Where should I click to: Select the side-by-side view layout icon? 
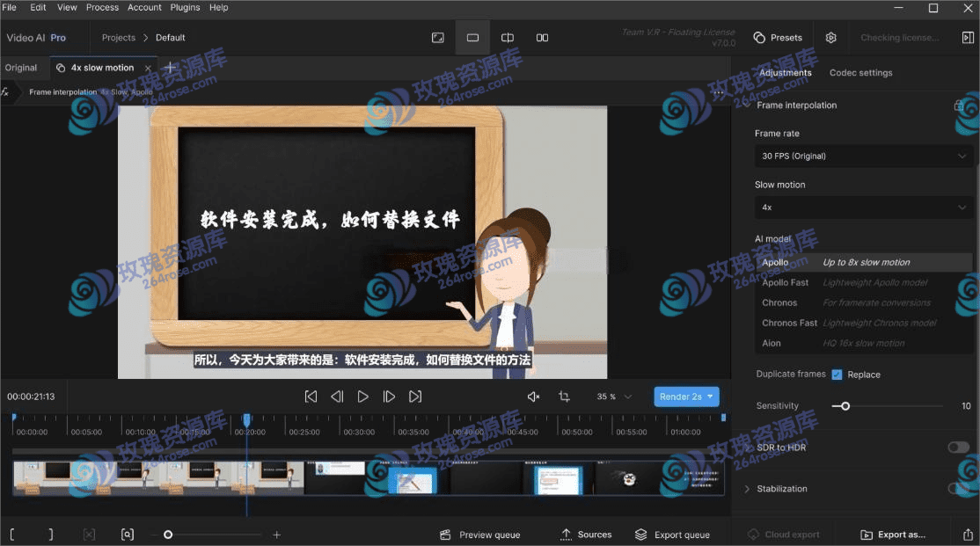tap(543, 38)
